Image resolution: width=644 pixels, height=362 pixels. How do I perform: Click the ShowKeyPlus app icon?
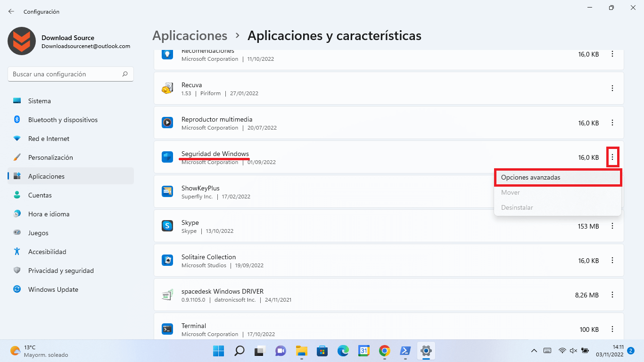pyautogui.click(x=167, y=191)
